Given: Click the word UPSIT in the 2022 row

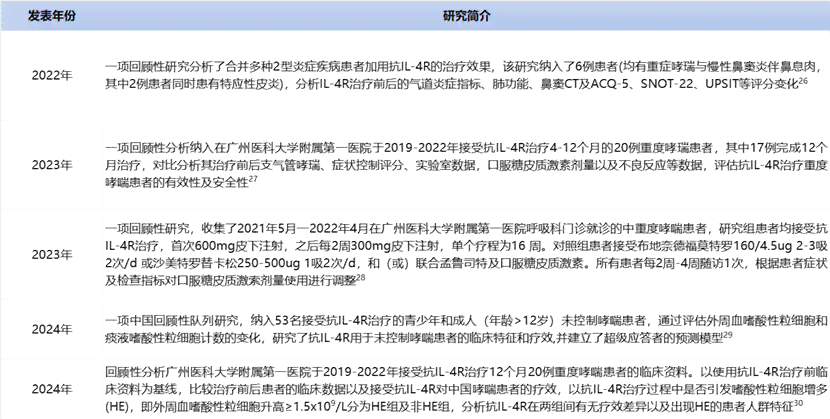Looking at the screenshot, I should [x=723, y=84].
